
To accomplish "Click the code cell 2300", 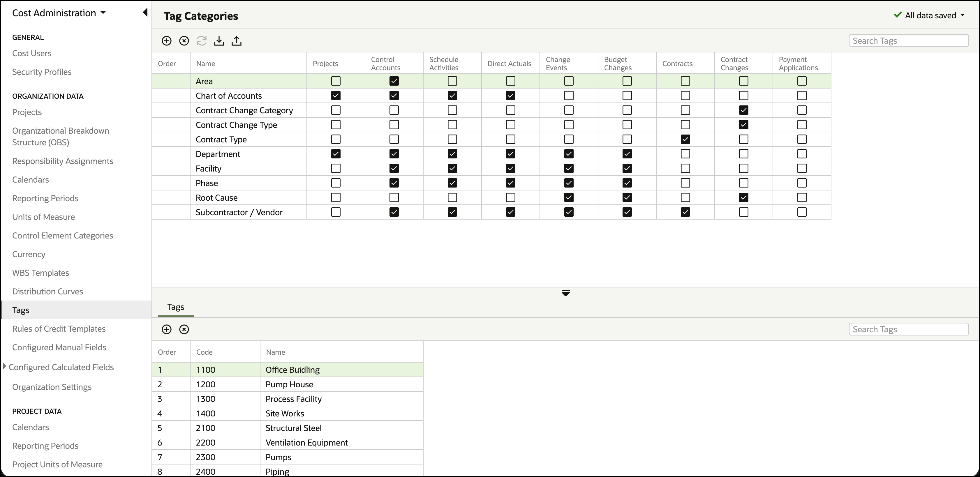I will [x=225, y=457].
